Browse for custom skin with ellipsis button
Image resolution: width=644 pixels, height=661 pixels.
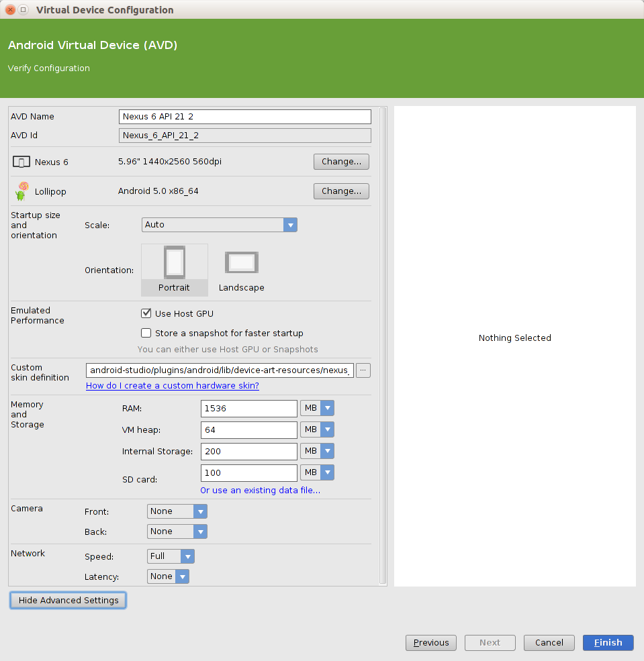(x=363, y=370)
